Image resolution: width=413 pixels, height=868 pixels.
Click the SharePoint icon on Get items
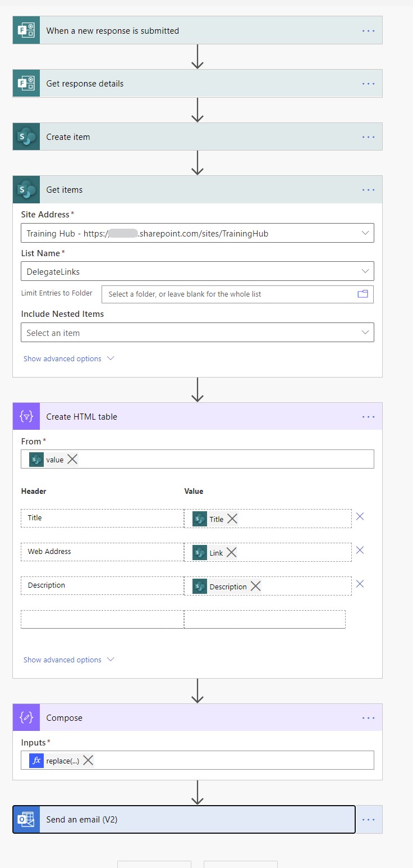pos(26,189)
